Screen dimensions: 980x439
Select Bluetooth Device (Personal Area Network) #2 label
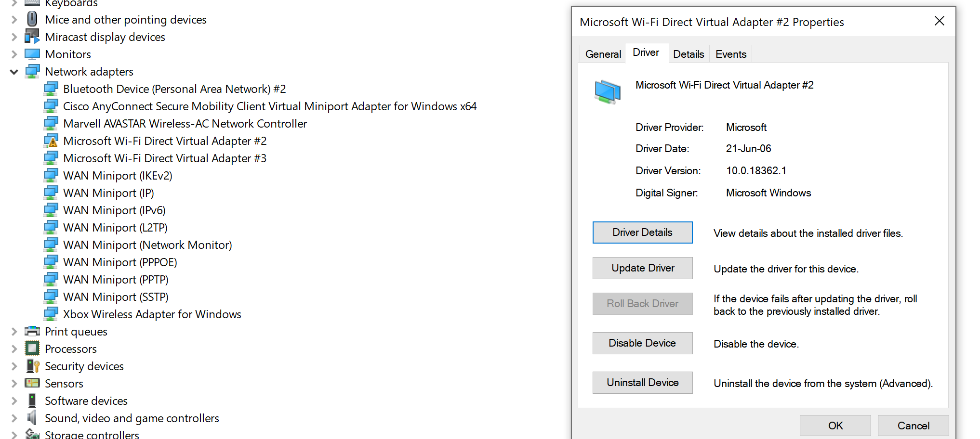point(174,89)
